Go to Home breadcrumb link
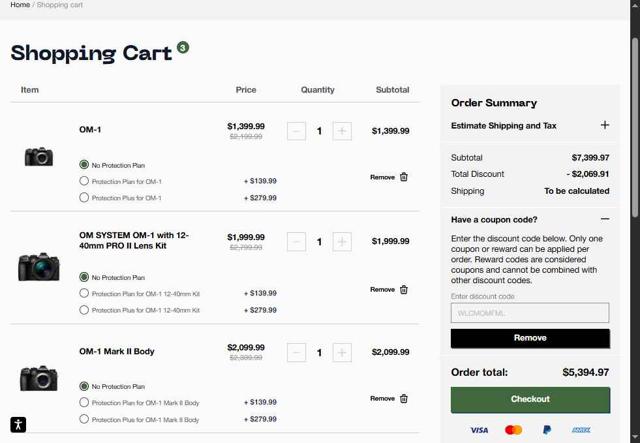The width and height of the screenshot is (640, 443). pyautogui.click(x=20, y=5)
